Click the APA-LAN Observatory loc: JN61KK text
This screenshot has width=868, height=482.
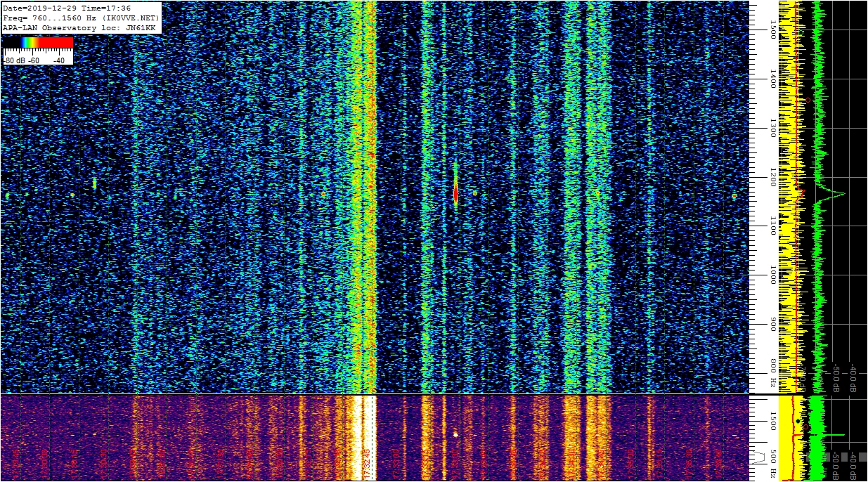tap(79, 27)
